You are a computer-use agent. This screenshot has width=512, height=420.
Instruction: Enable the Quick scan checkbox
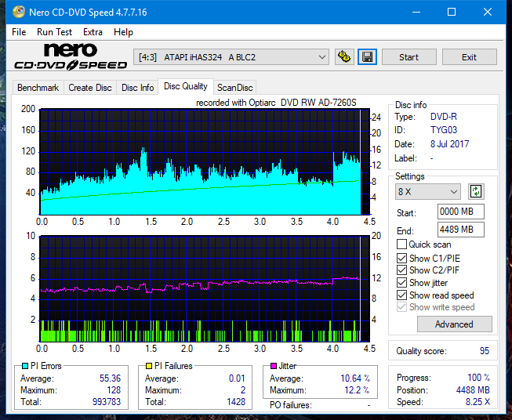401,244
